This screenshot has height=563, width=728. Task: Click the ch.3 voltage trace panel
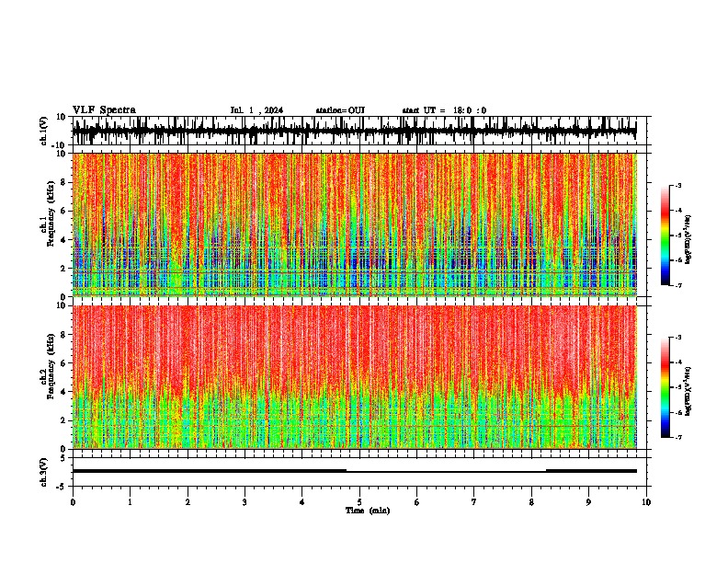tap(359, 472)
